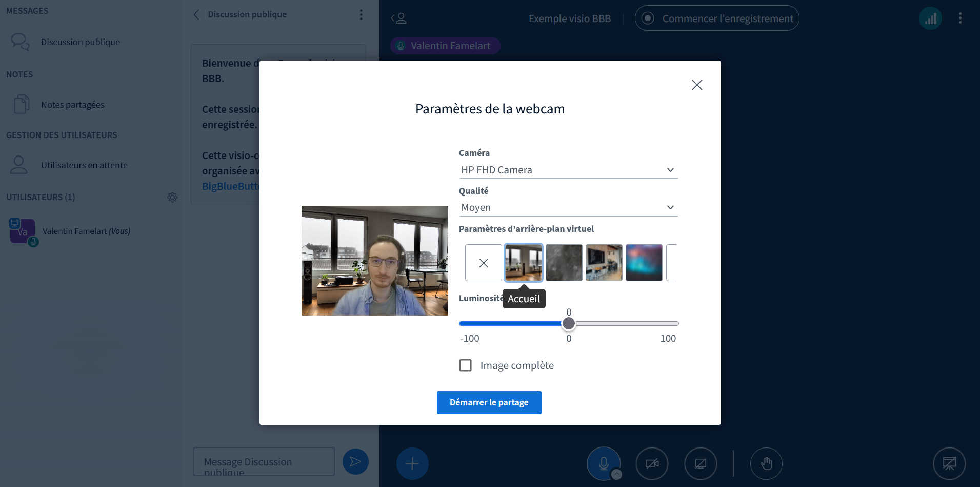The height and width of the screenshot is (487, 980).
Task: Click Commencer l'enregistrement button
Action: point(716,18)
